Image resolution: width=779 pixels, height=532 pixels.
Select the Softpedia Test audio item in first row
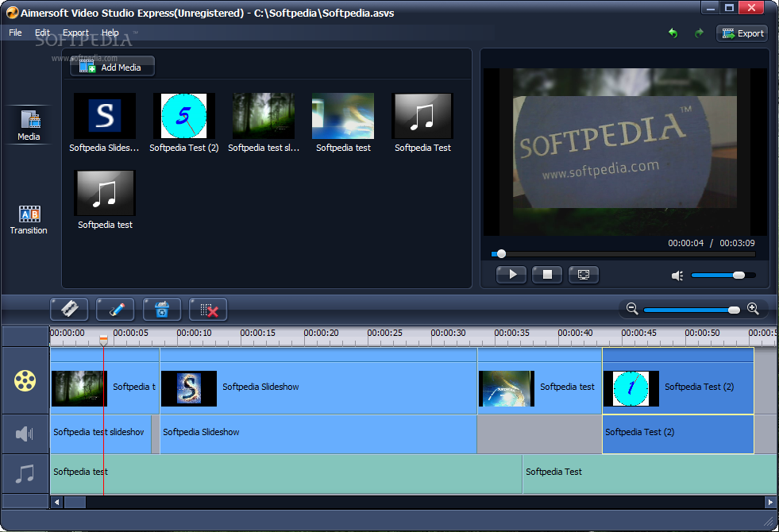[422, 122]
